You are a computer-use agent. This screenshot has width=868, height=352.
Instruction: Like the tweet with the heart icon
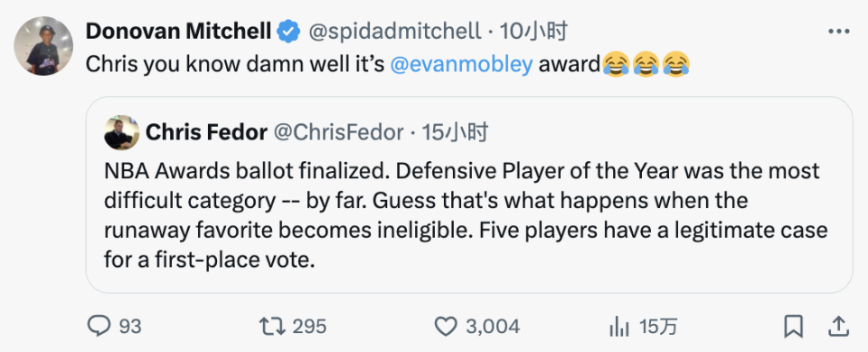[445, 327]
